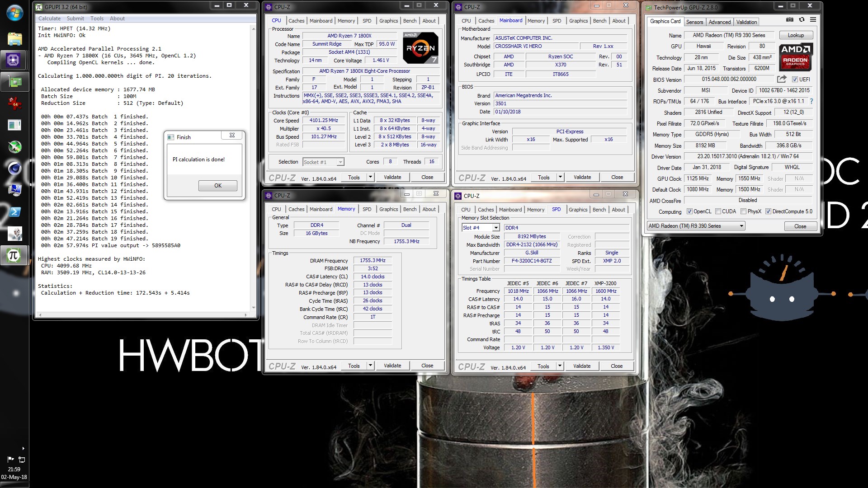868x488 pixels.
Task: Open Windows Explorer from the taskbar
Action: click(14, 38)
